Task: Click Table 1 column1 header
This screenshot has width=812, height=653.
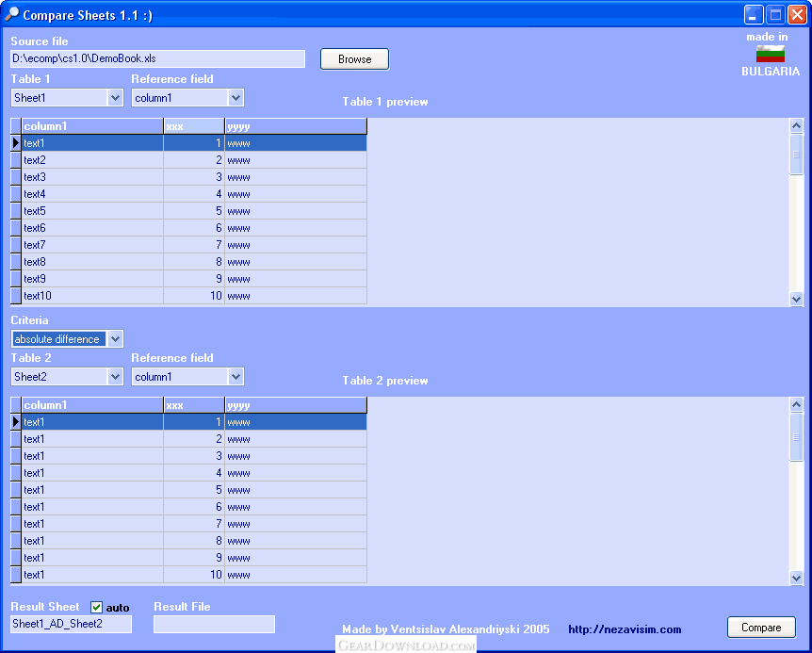Action: [x=92, y=126]
